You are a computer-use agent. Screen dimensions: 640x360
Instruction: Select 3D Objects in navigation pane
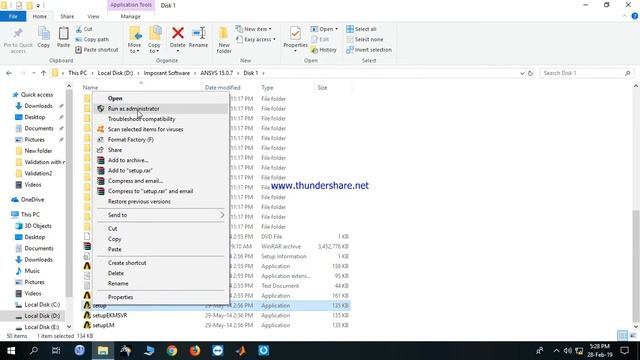[x=33, y=226]
